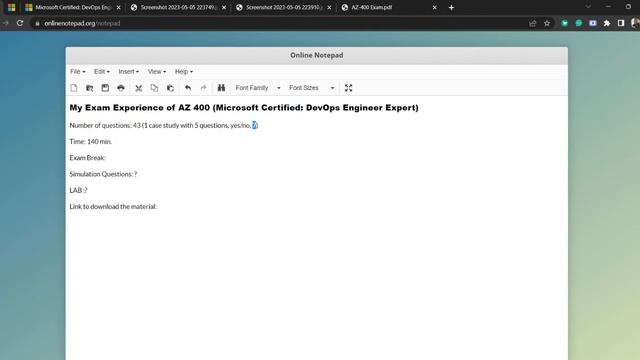The width and height of the screenshot is (640, 360).
Task: Toggle the browser side panel icon
Action: click(x=621, y=23)
